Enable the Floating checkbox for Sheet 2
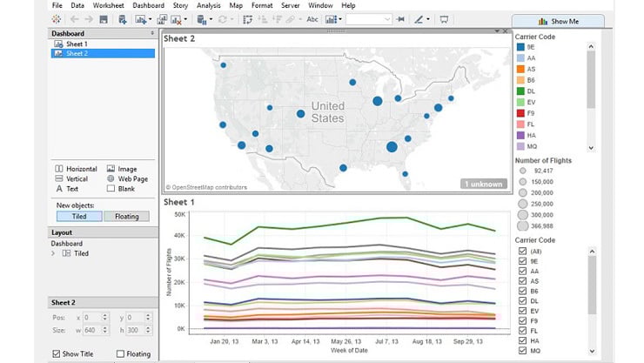Image resolution: width=644 pixels, height=363 pixels. pyautogui.click(x=120, y=353)
